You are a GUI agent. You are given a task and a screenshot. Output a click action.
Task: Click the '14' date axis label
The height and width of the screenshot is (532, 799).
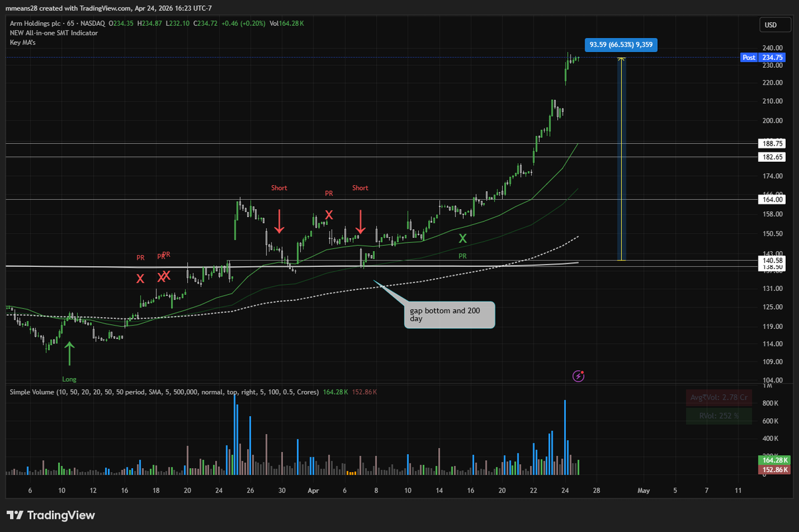click(x=439, y=490)
